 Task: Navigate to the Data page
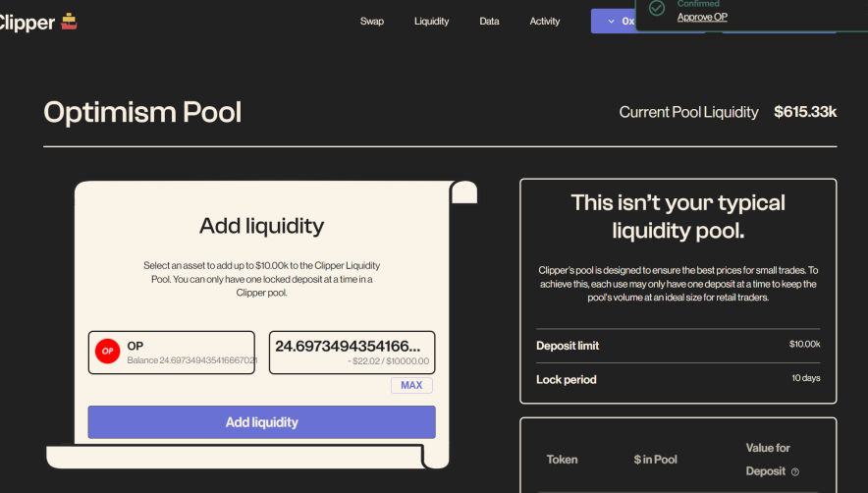489,21
